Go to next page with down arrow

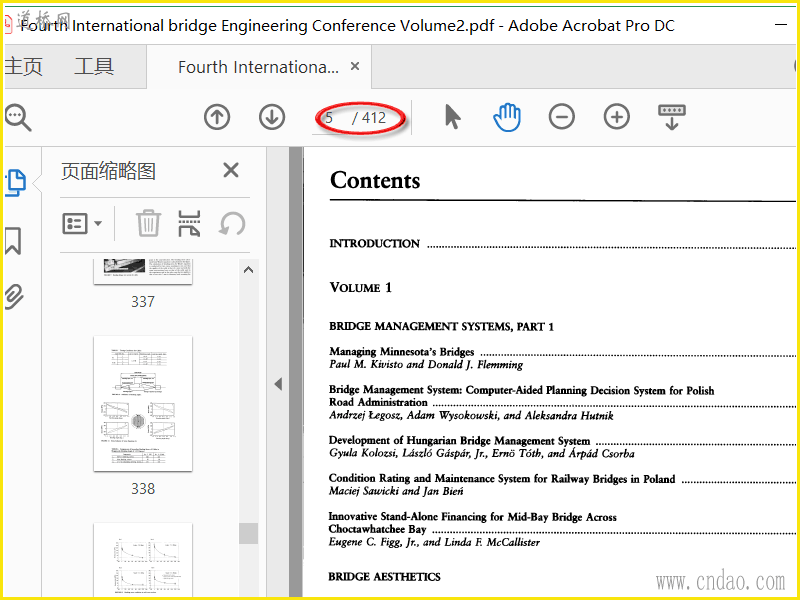tap(271, 117)
